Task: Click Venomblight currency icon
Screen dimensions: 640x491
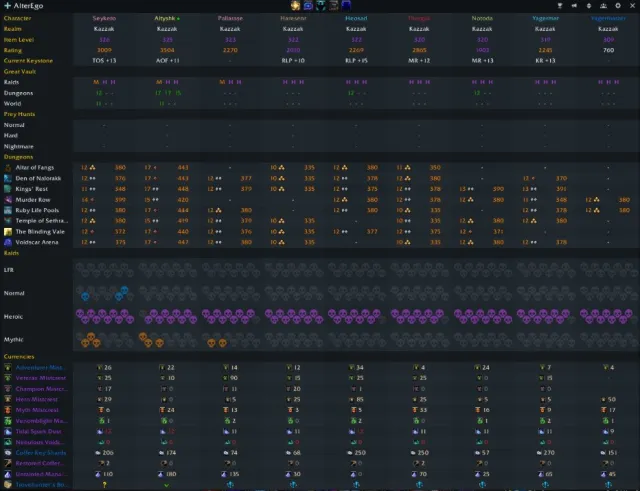Action: tap(8, 420)
